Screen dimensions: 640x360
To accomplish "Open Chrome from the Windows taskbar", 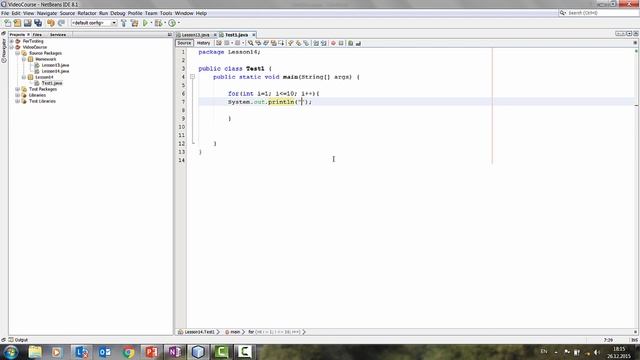I will (128, 352).
